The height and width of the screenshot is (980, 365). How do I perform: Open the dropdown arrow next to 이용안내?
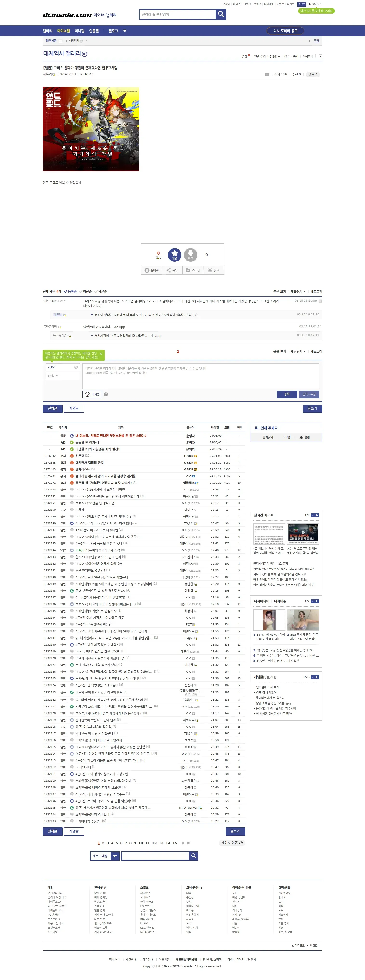[320, 56]
